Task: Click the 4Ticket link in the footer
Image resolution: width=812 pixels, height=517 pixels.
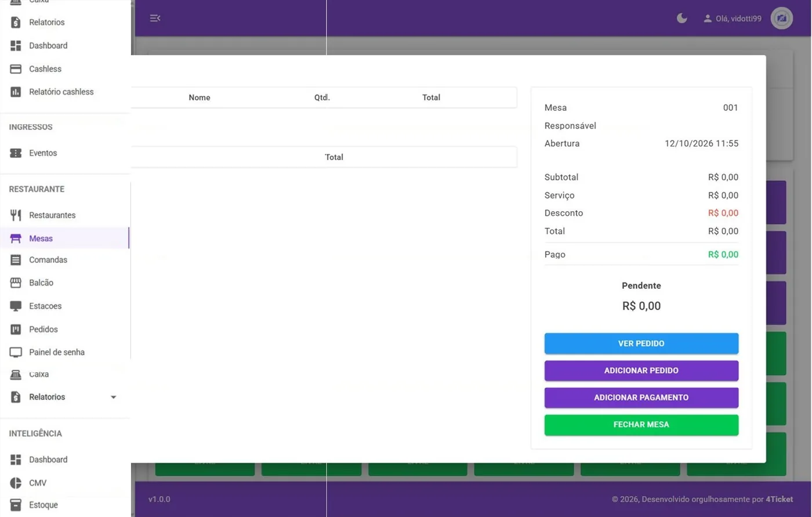Action: (x=779, y=499)
